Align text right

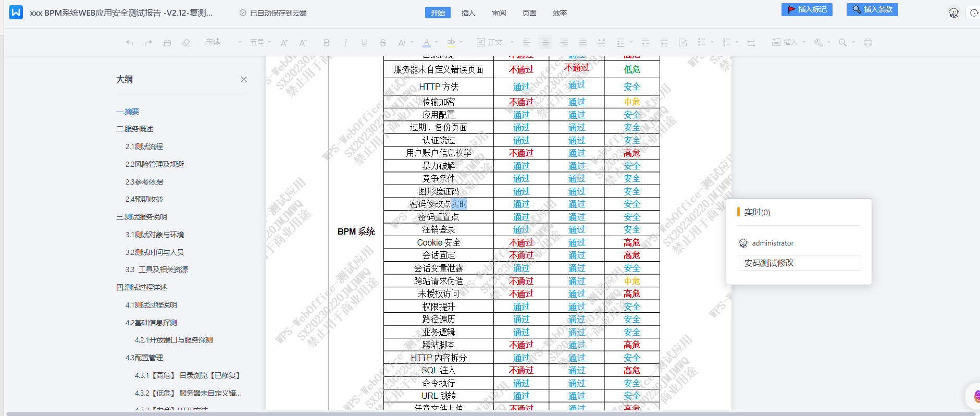(564, 43)
